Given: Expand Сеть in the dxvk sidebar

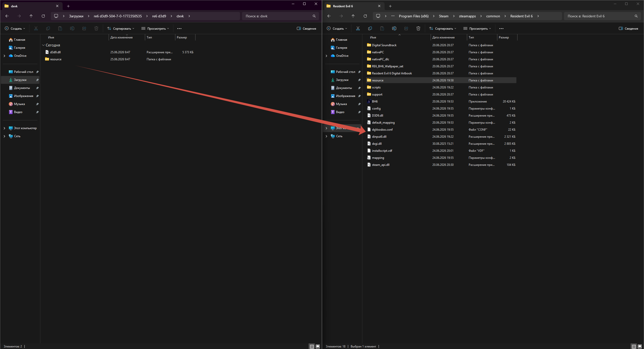Looking at the screenshot, I should pos(4,136).
